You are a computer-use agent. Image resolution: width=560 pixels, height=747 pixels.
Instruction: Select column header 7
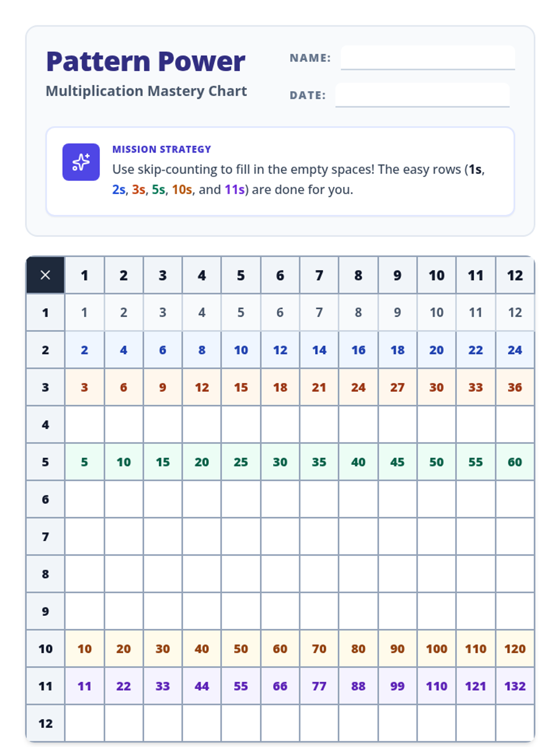319,275
